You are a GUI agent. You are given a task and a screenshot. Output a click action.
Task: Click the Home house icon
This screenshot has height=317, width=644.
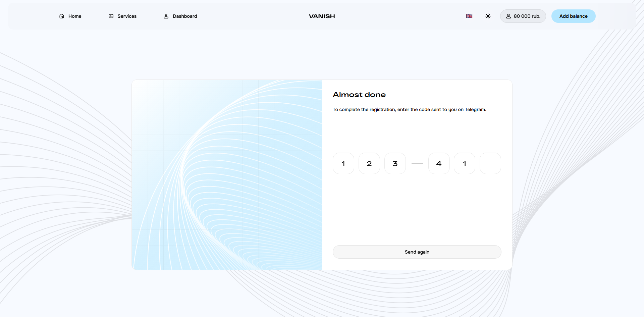click(x=62, y=16)
